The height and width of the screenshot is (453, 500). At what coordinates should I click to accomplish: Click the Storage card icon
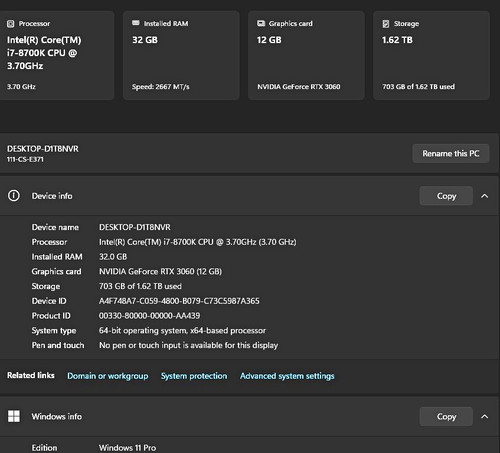386,24
